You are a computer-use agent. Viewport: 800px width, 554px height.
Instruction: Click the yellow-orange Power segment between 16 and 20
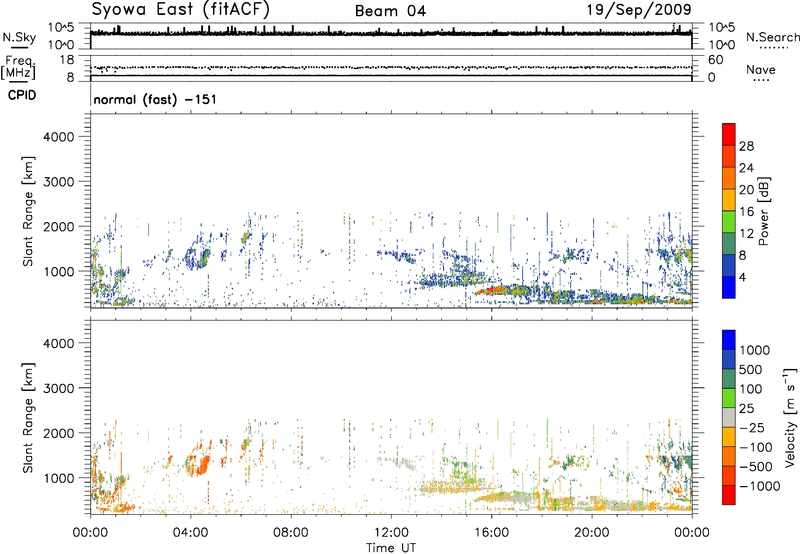(729, 199)
